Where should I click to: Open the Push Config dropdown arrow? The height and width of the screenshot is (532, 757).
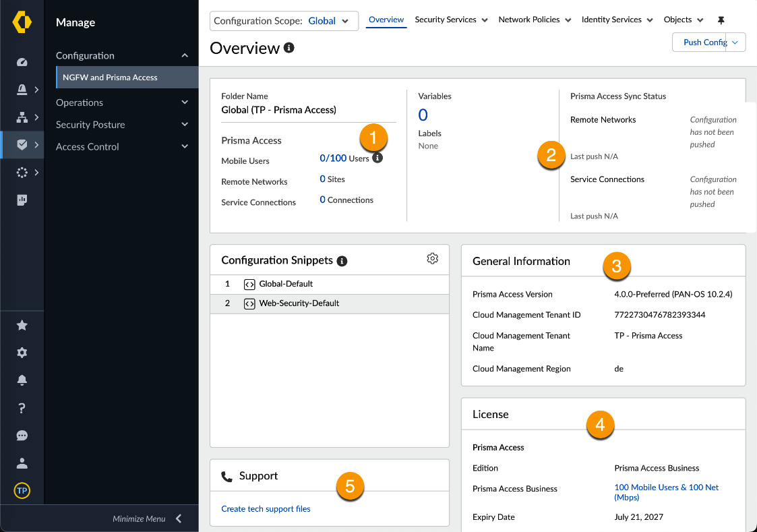(x=735, y=42)
